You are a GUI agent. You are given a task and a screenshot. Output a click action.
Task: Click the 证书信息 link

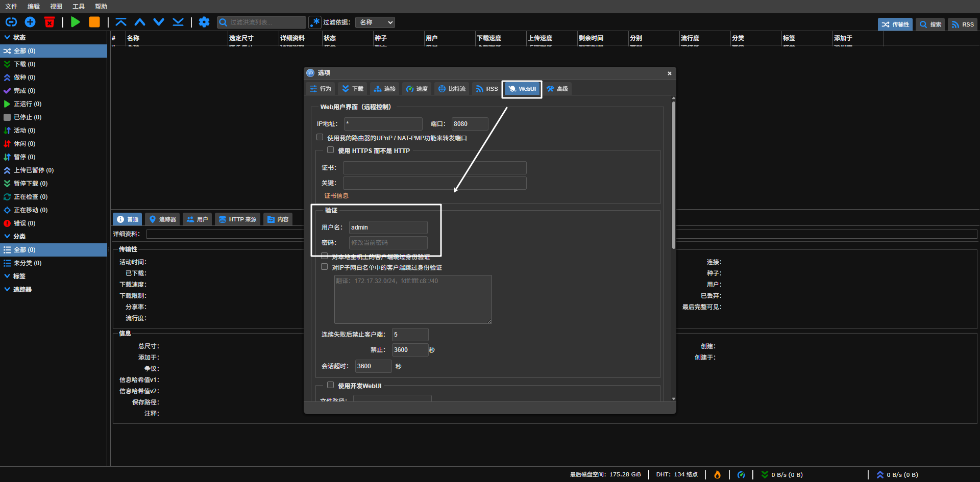pos(336,196)
